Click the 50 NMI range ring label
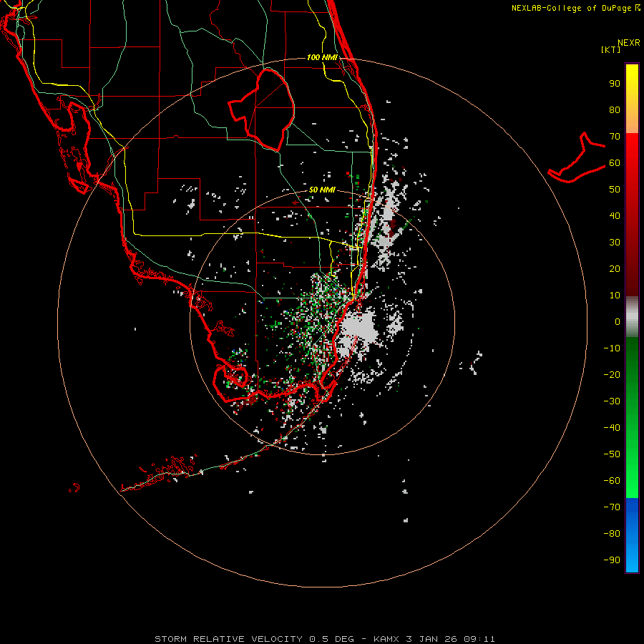This screenshot has width=644, height=644. [322, 190]
